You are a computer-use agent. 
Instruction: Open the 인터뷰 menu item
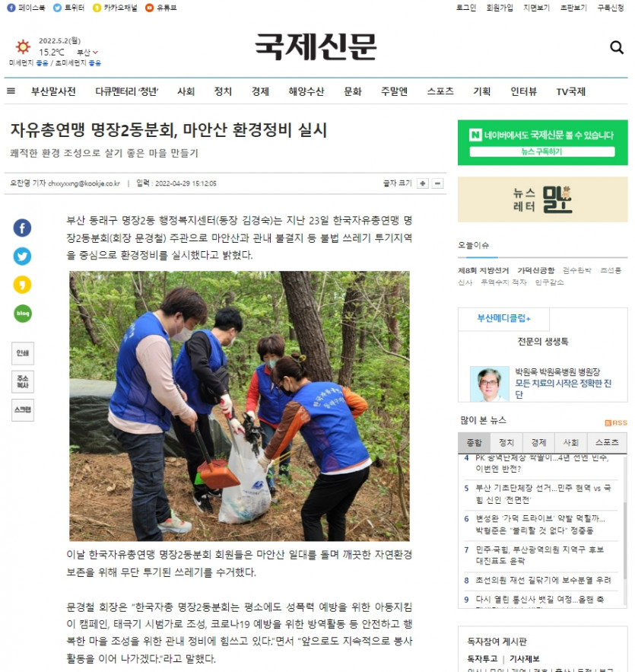tap(523, 91)
